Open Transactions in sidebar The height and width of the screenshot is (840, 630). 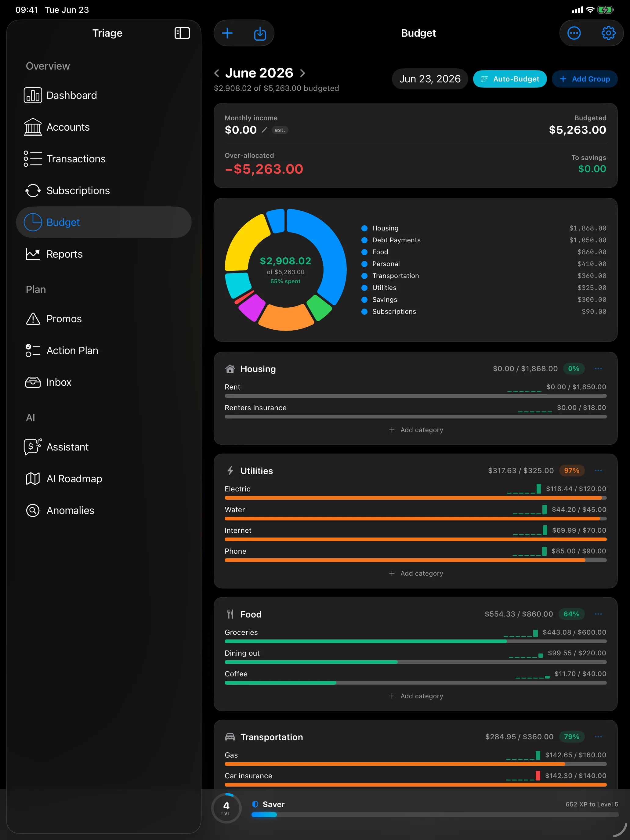tap(103, 159)
